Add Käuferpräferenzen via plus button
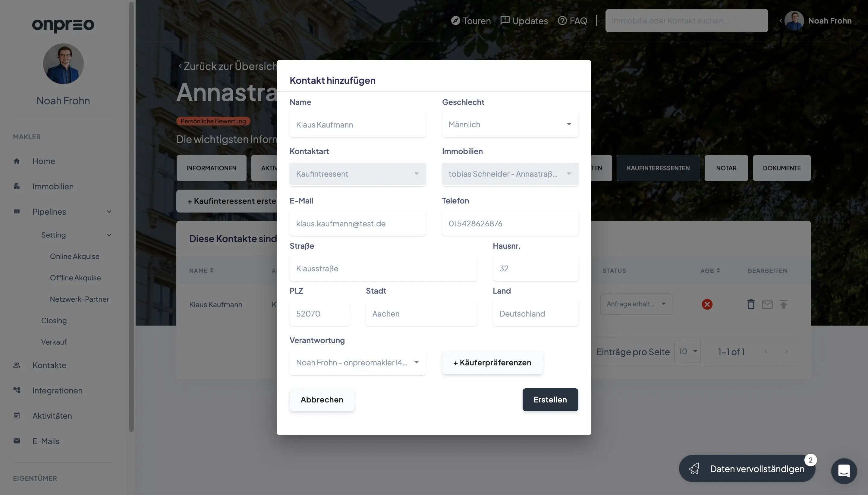868x495 pixels. (492, 362)
